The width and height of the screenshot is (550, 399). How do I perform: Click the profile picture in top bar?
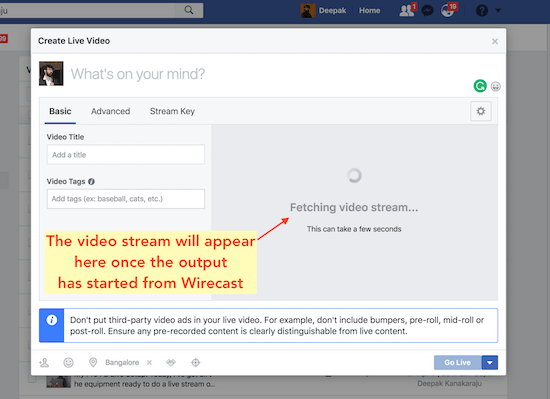click(x=308, y=11)
